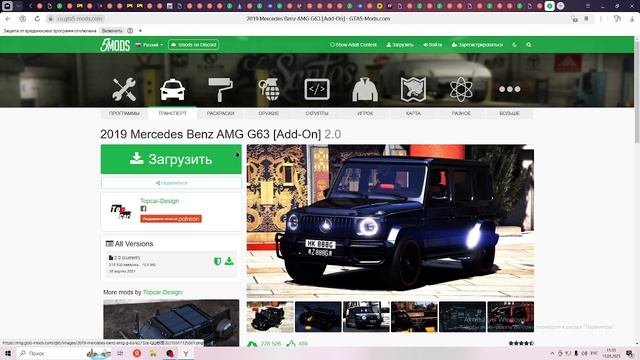Click the Включить button in protection bar
Viewport: 640px width, 360px height.
point(112,31)
